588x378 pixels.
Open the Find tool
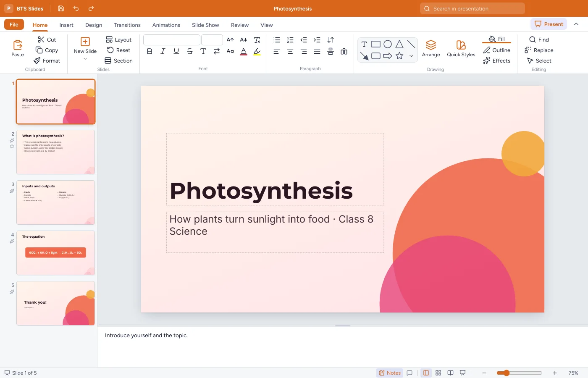click(539, 39)
